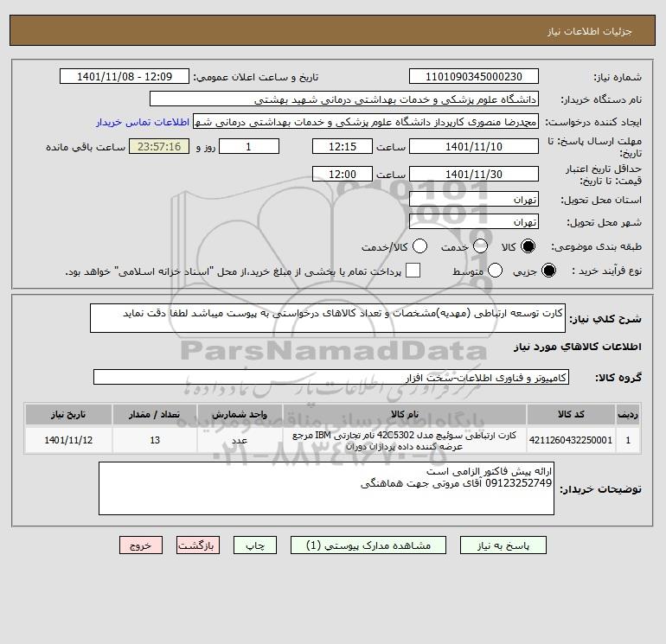This screenshot has height=644, width=666.
Task: Click the توضیحات خریدار text area
Action: [x=326, y=488]
